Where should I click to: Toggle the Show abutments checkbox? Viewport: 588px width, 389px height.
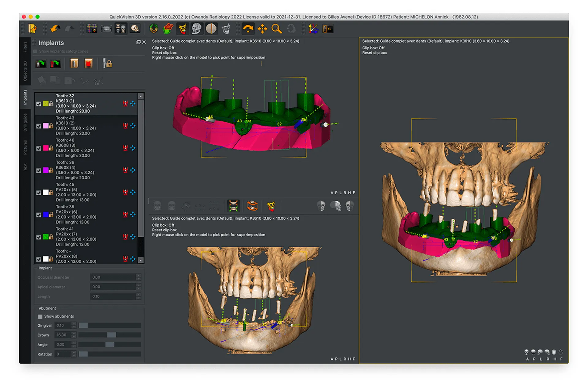click(x=40, y=316)
